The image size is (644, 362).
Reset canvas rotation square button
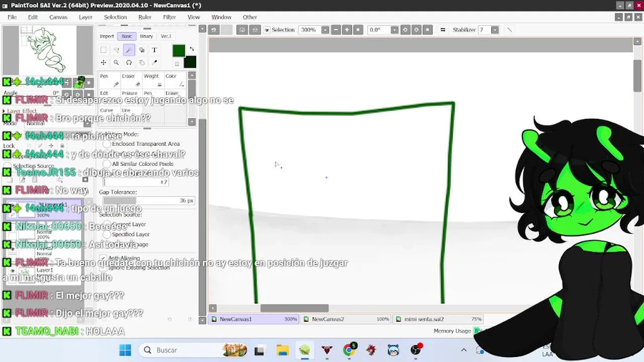click(427, 30)
